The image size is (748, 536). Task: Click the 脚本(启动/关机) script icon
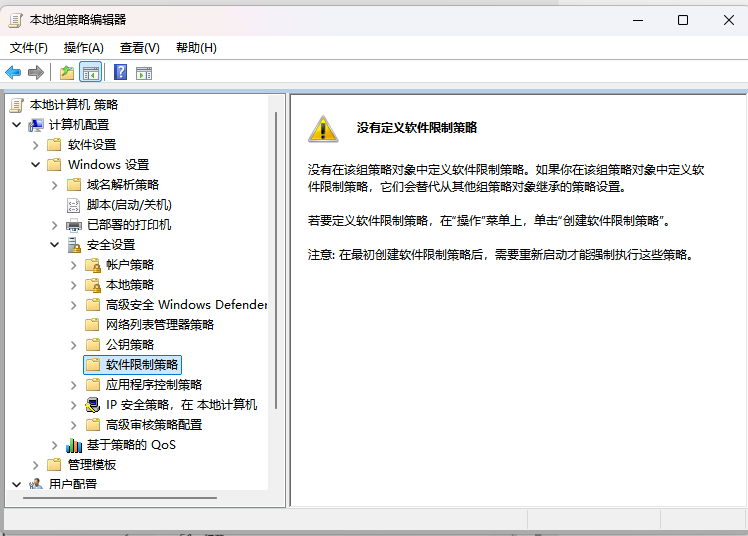pyautogui.click(x=73, y=205)
